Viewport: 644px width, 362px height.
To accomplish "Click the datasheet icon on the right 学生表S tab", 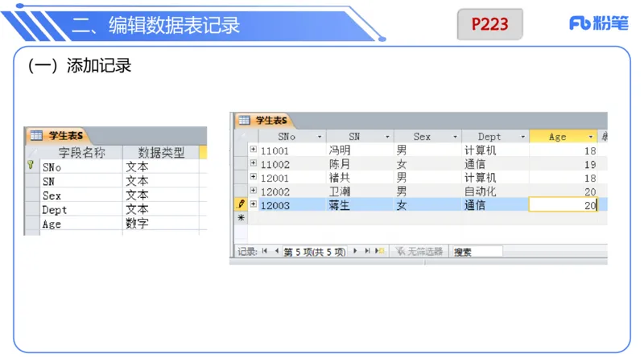I will pyautogui.click(x=245, y=120).
